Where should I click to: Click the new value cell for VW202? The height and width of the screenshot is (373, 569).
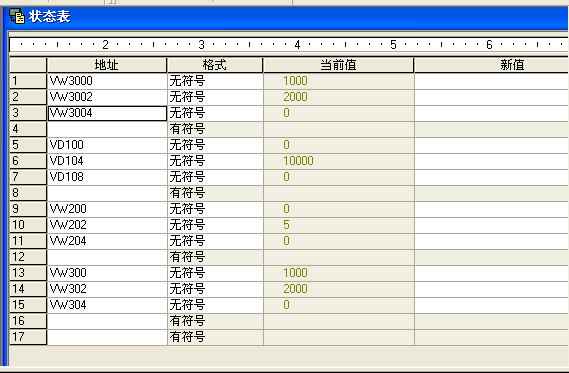pos(491,225)
